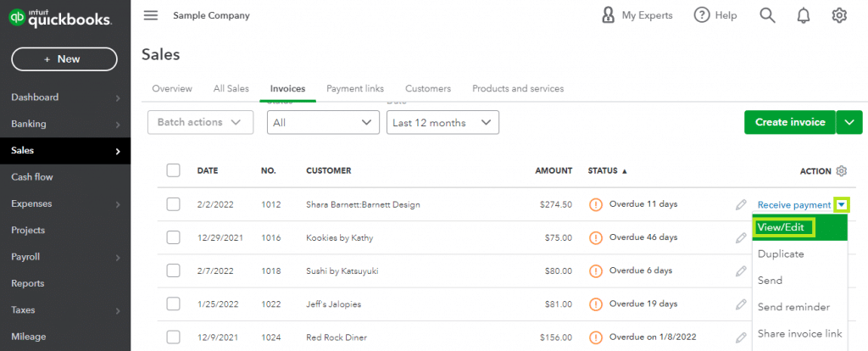
Task: Open the Batch actions dropdown
Action: pos(200,122)
